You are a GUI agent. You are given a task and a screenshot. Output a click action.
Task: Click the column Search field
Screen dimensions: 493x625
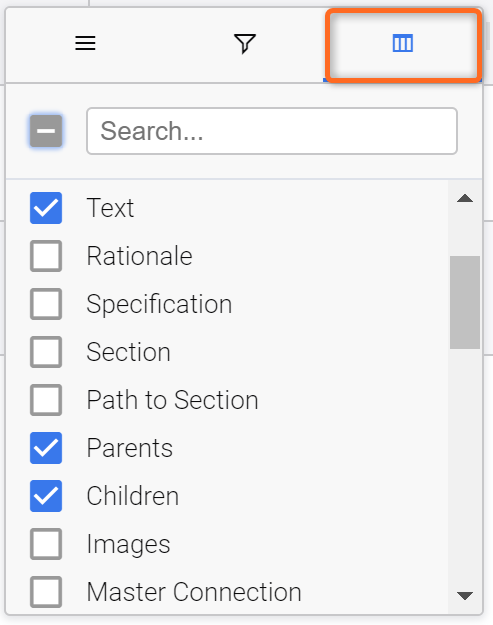pos(272,131)
